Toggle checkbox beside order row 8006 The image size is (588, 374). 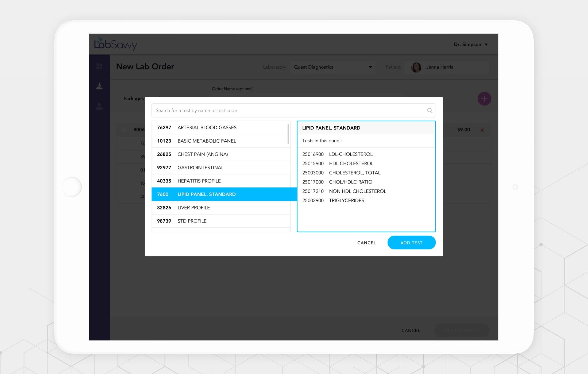125,130
